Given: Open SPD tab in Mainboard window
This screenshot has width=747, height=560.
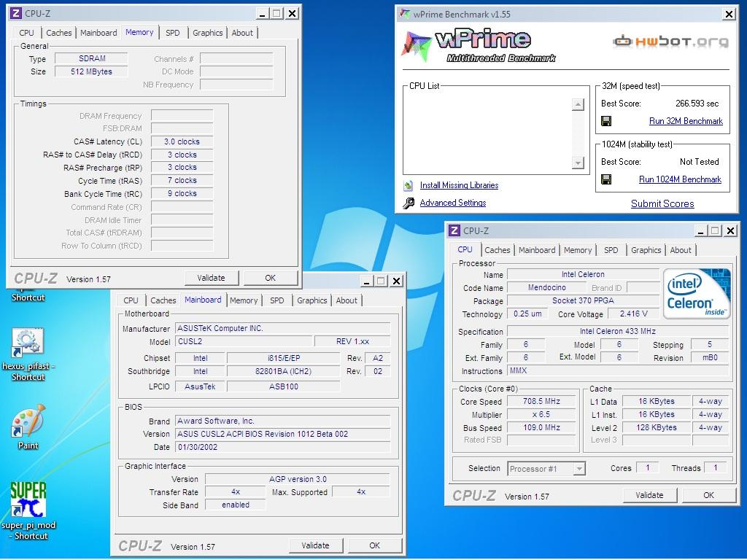Looking at the screenshot, I should click(276, 300).
